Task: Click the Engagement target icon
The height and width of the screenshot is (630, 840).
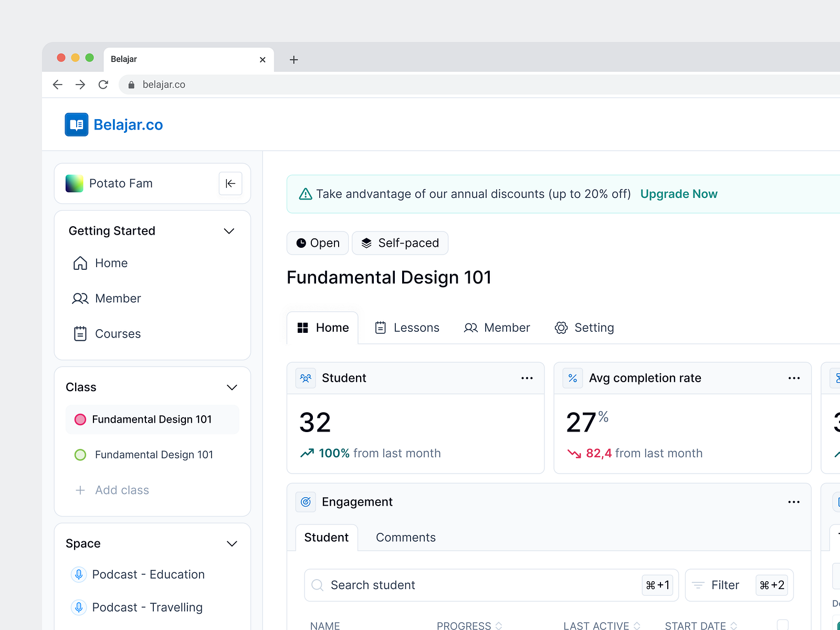Action: point(305,502)
